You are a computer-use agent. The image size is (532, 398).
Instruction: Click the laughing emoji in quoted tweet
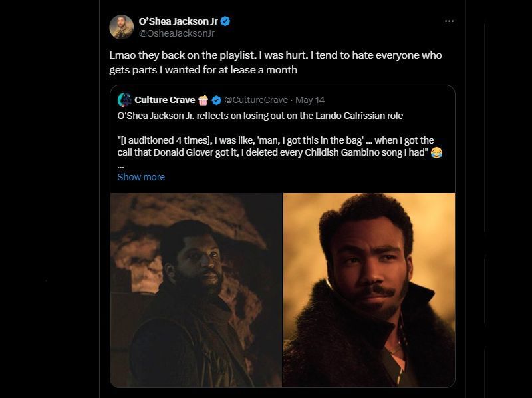coord(436,153)
